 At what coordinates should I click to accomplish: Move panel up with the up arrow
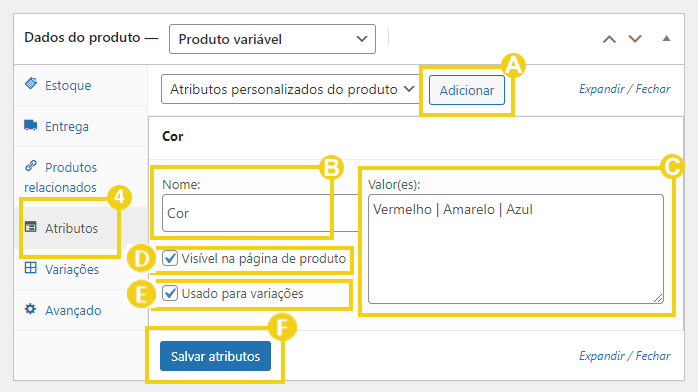click(609, 39)
